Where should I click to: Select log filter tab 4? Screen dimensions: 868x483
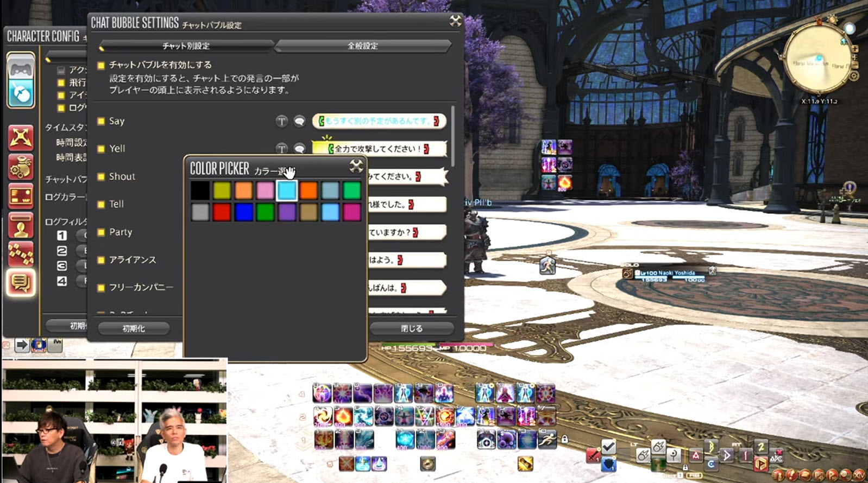[62, 281]
